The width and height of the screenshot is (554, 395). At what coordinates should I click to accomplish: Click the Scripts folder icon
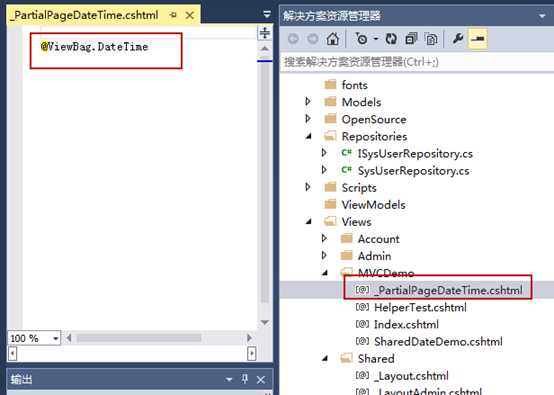point(330,187)
